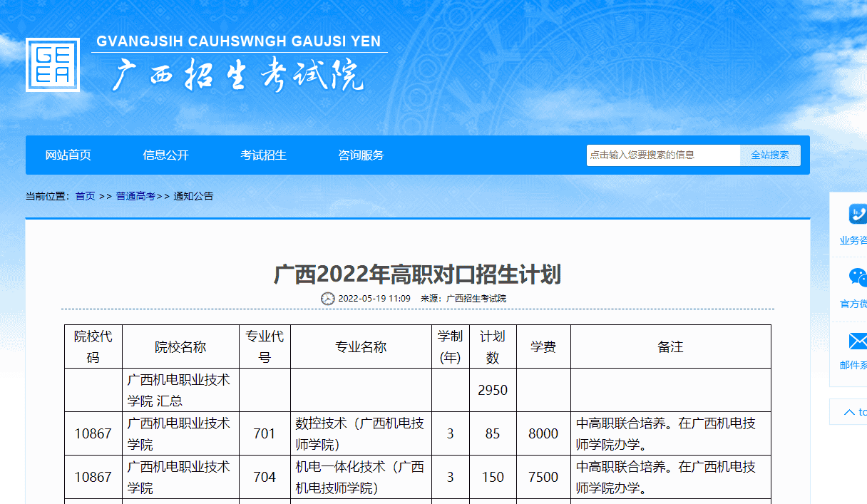Click the 10867 code in the 701 row
The image size is (867, 504).
93,433
